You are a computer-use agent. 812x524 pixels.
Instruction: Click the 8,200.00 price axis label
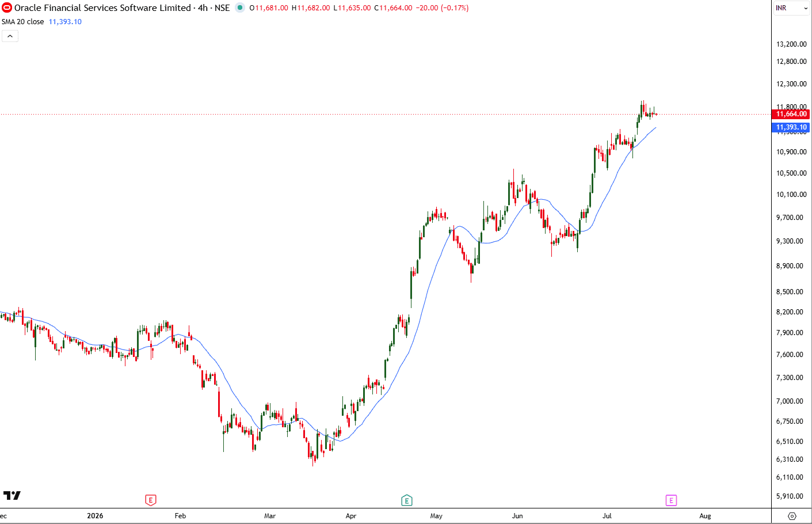click(x=790, y=312)
